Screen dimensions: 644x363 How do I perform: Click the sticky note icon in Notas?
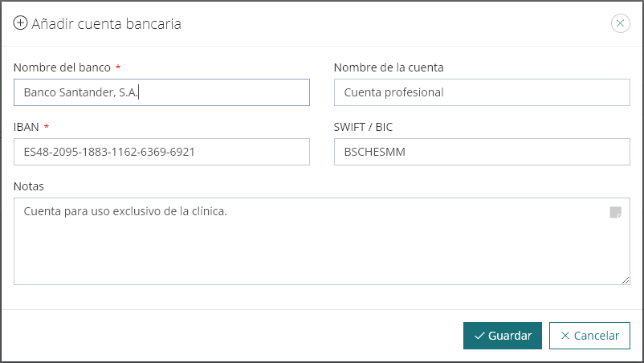[x=615, y=213]
